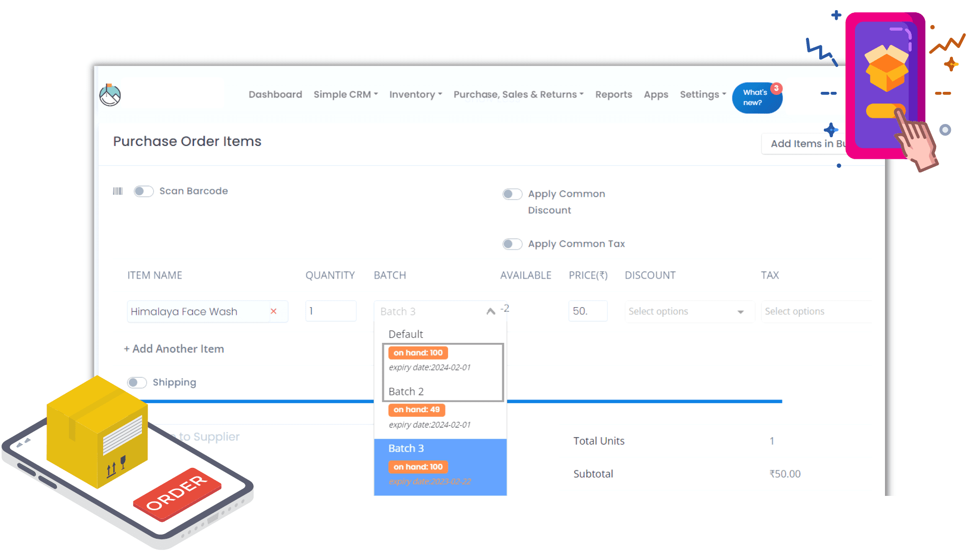
Task: Turn on Apply Common Discount
Action: [512, 194]
